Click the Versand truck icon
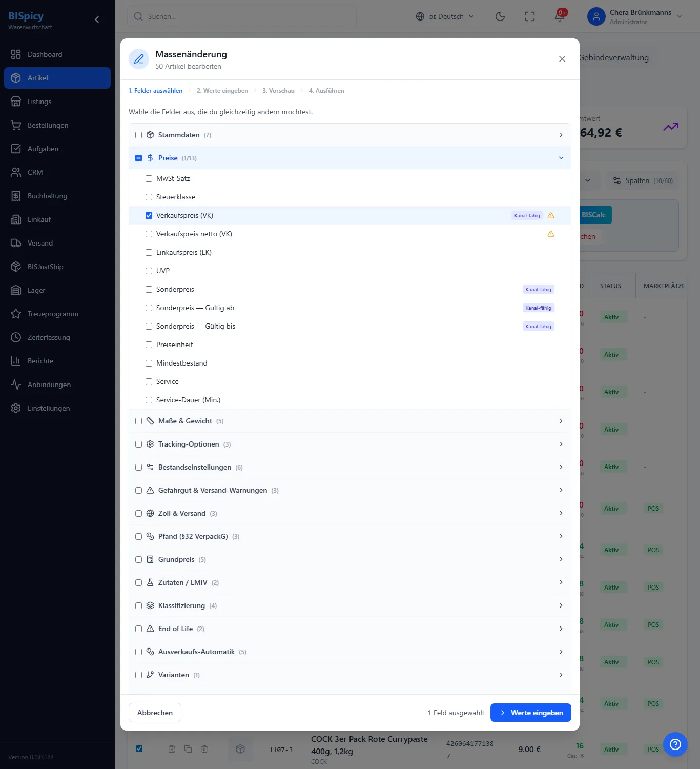700x769 pixels. (16, 243)
